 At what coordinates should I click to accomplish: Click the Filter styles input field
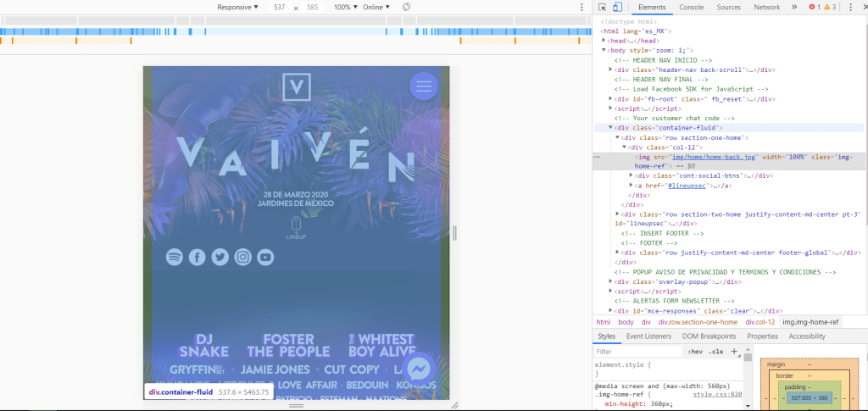pos(637,351)
